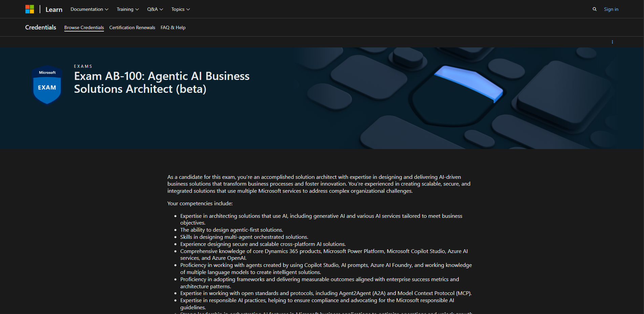Switch to the Certification Renewals tab

coord(132,27)
